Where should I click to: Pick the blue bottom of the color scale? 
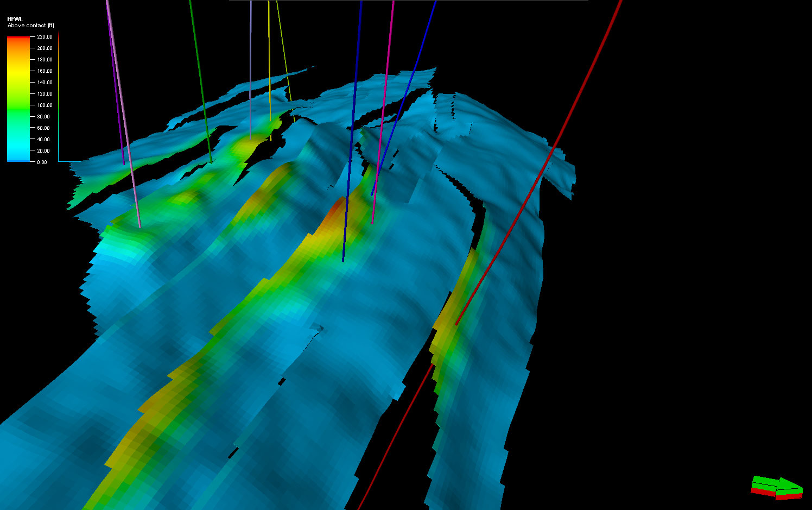18,158
